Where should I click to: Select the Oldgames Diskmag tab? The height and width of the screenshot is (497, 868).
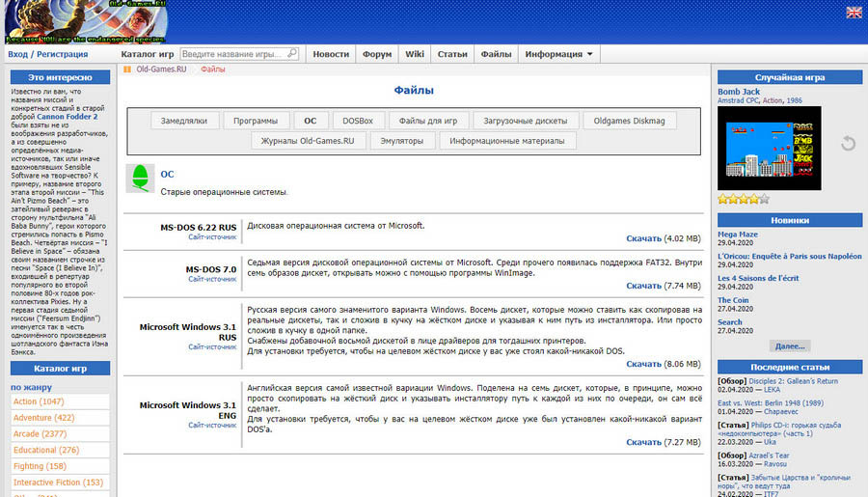[x=630, y=121]
